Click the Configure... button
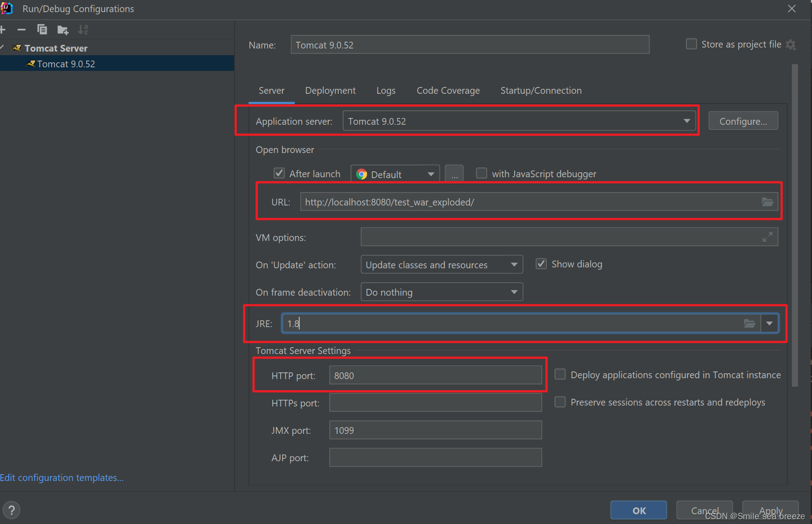Viewport: 812px width, 524px height. 743,121
